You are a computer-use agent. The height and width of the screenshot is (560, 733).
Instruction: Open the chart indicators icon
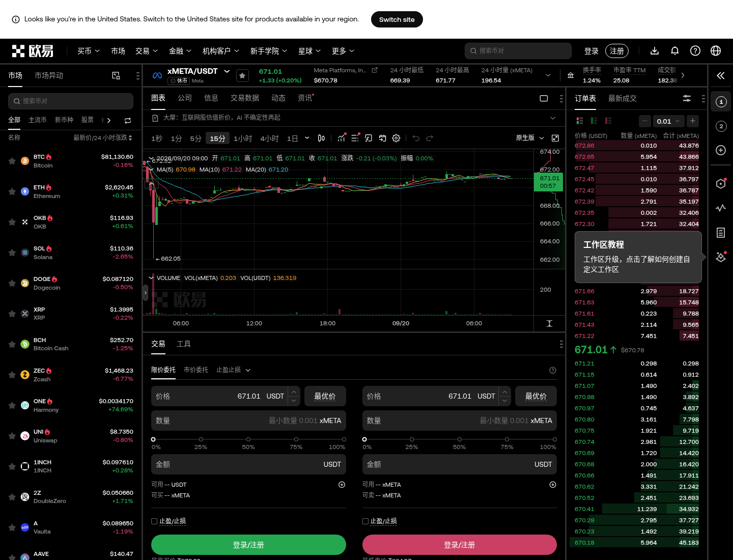(x=341, y=138)
